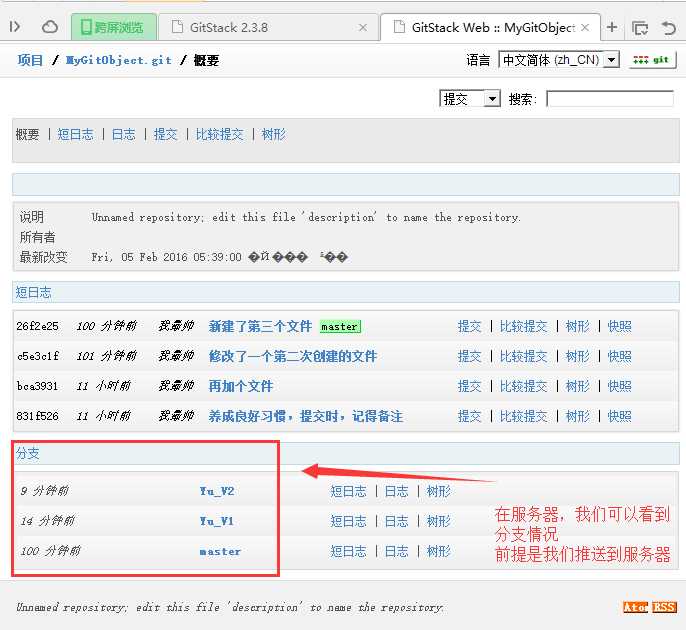The height and width of the screenshot is (630, 686).
Task: Click the RSS feed icon
Action: coord(664,607)
